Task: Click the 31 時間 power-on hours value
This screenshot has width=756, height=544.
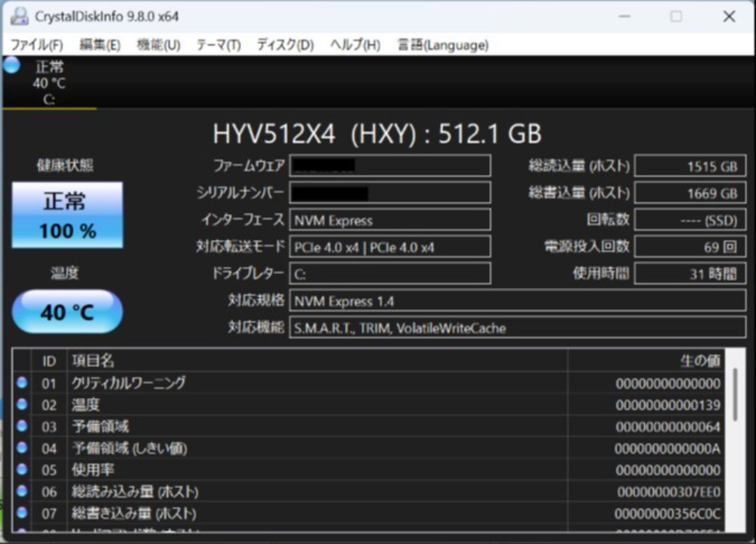Action: 690,274
